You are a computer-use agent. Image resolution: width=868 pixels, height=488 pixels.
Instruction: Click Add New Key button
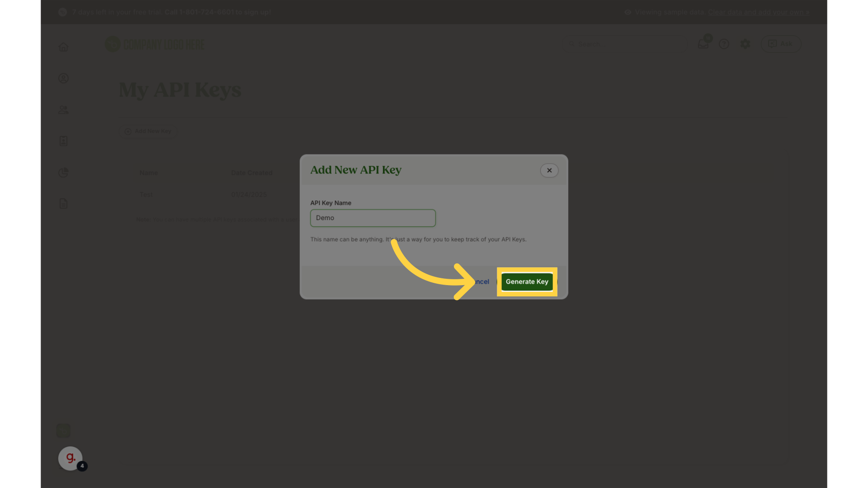coord(148,131)
